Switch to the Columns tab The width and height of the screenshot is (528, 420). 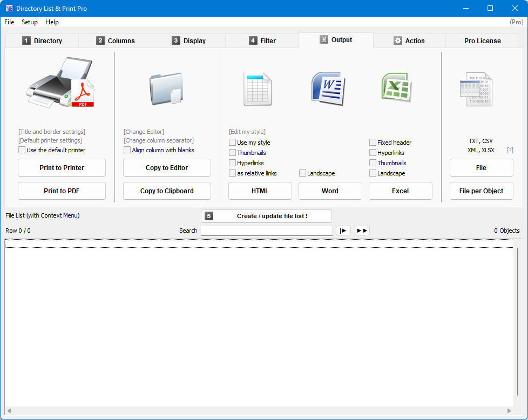tap(115, 40)
